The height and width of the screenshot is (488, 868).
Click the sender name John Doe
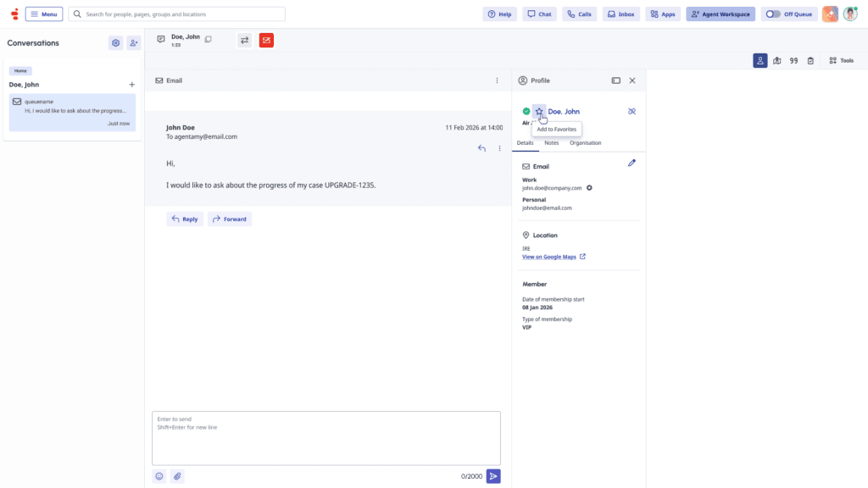click(x=181, y=127)
